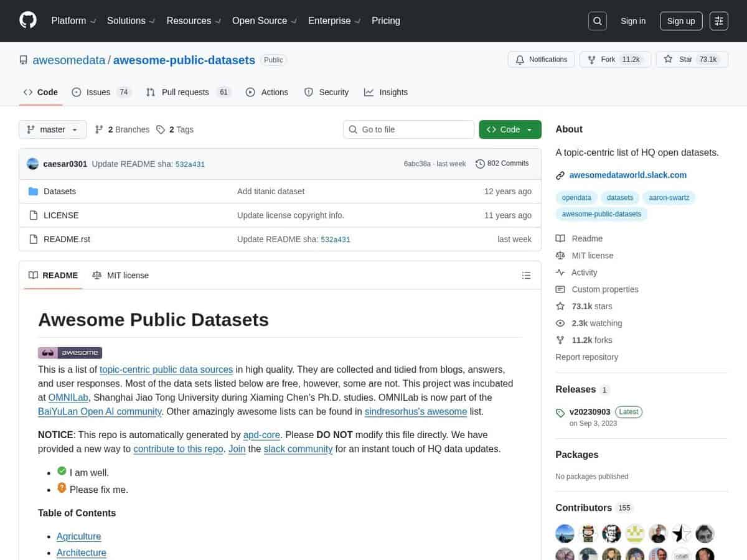Image resolution: width=747 pixels, height=560 pixels.
Task: Switch to the Security tab
Action: [x=326, y=92]
